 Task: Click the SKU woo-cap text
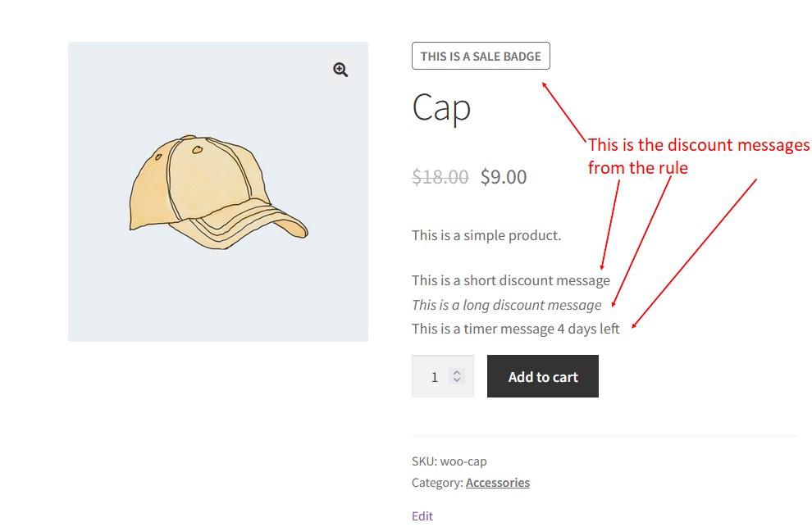[449, 461]
